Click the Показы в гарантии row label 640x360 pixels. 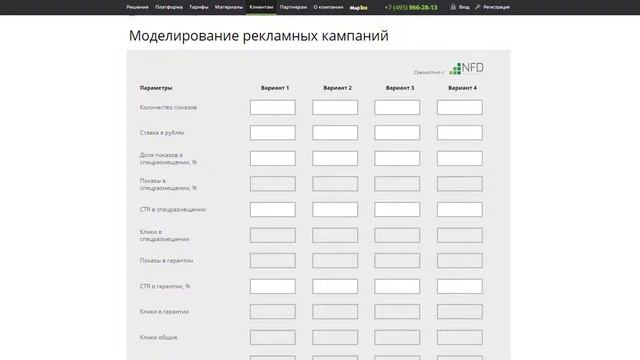pyautogui.click(x=166, y=260)
